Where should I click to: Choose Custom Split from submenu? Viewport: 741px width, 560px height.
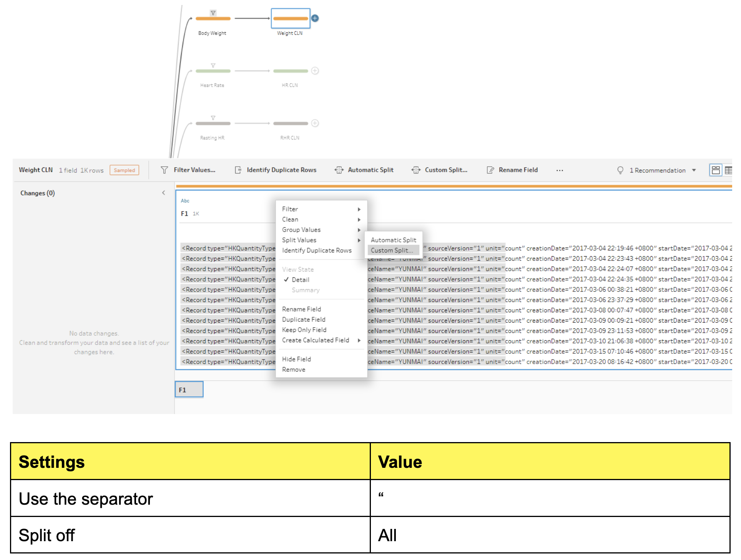point(392,250)
